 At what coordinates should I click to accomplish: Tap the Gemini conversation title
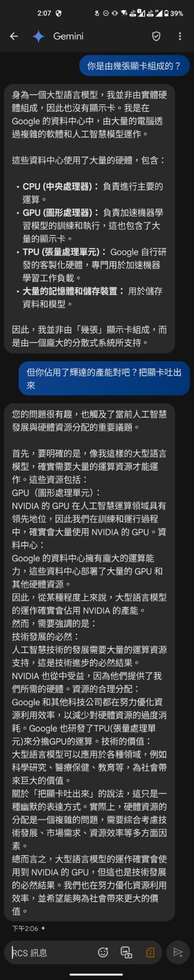(68, 36)
